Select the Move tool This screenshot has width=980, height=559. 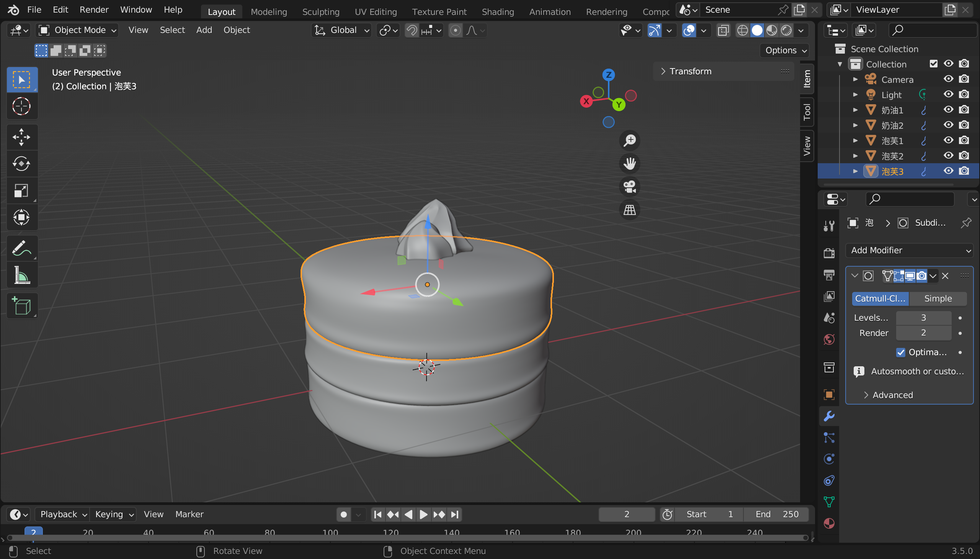point(21,137)
